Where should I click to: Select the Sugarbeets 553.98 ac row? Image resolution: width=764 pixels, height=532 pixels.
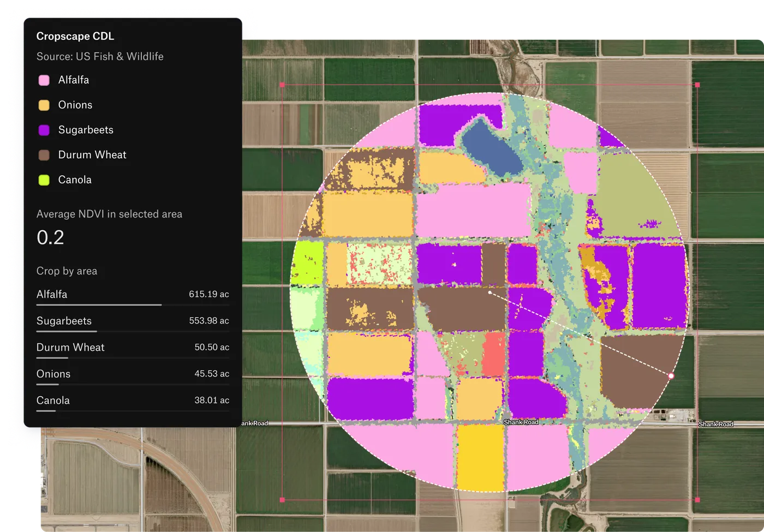(133, 323)
